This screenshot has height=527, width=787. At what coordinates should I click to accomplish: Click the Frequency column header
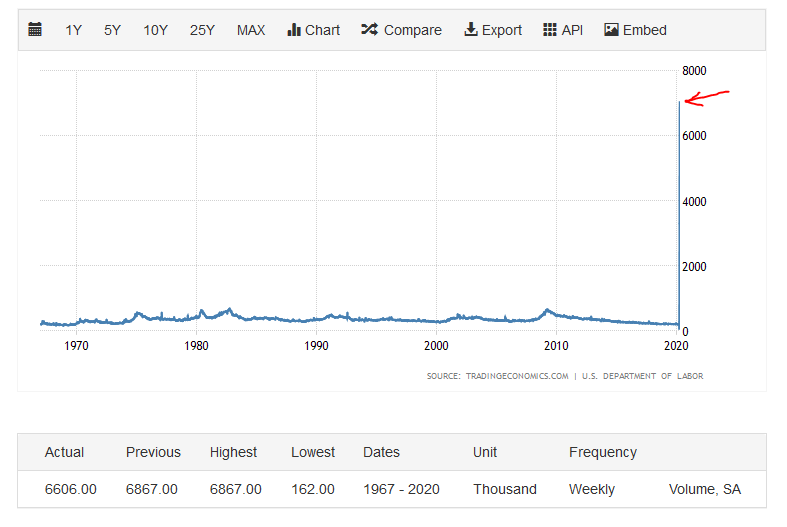pyautogui.click(x=603, y=452)
